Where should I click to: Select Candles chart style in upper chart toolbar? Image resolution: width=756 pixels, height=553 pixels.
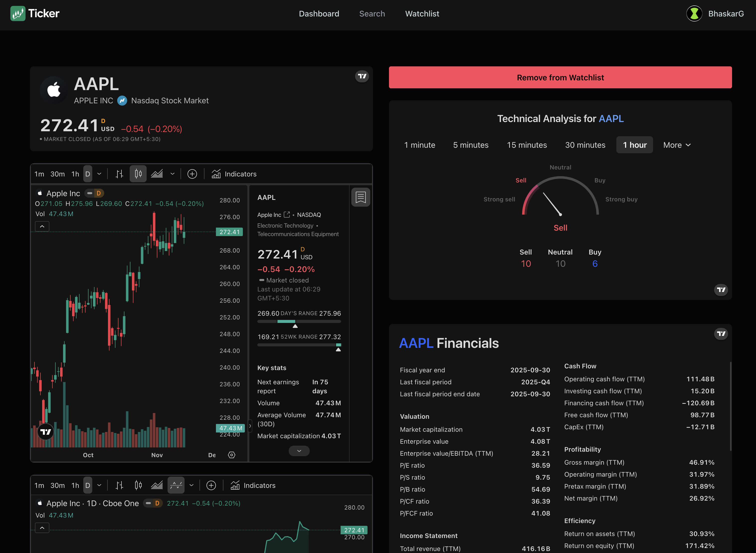click(x=138, y=174)
